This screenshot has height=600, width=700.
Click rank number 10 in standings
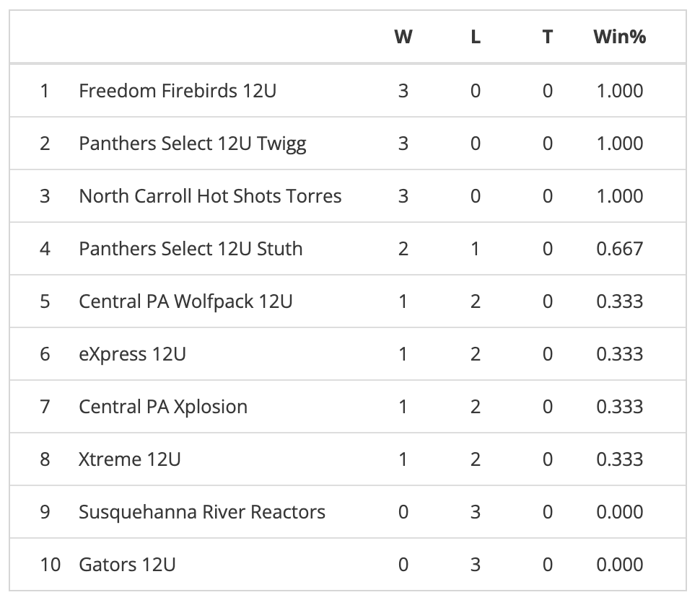50,565
